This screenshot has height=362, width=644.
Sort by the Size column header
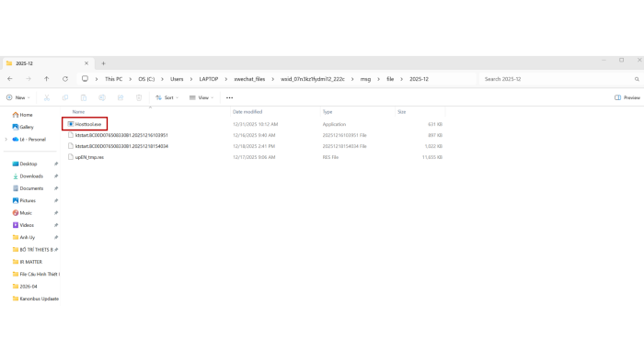[402, 112]
